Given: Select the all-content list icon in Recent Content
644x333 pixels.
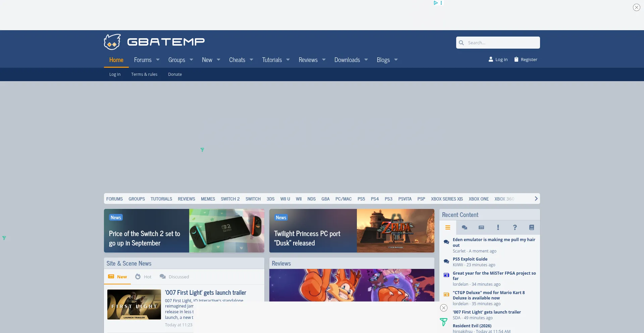Looking at the screenshot, I should point(448,227).
